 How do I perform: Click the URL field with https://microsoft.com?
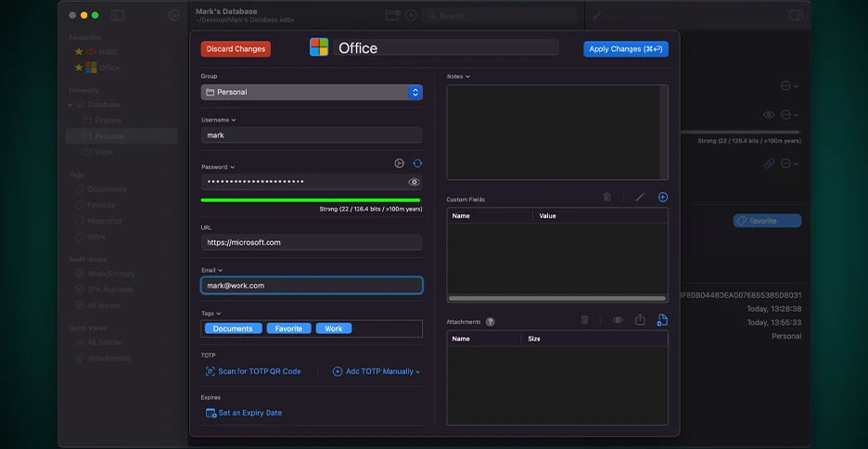(x=312, y=242)
